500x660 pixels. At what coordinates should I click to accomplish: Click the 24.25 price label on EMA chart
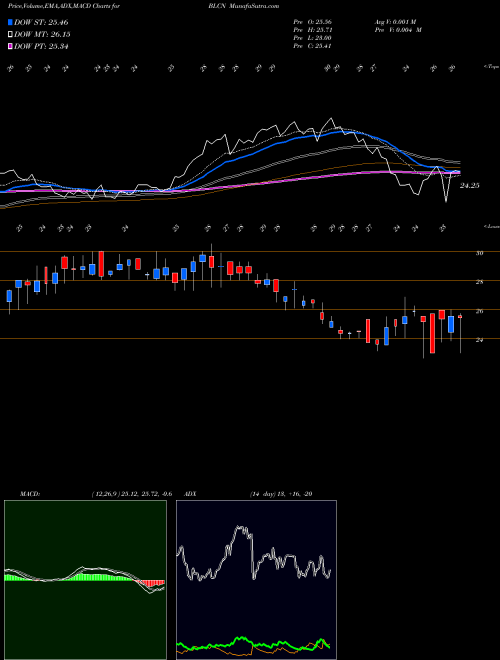(x=469, y=185)
